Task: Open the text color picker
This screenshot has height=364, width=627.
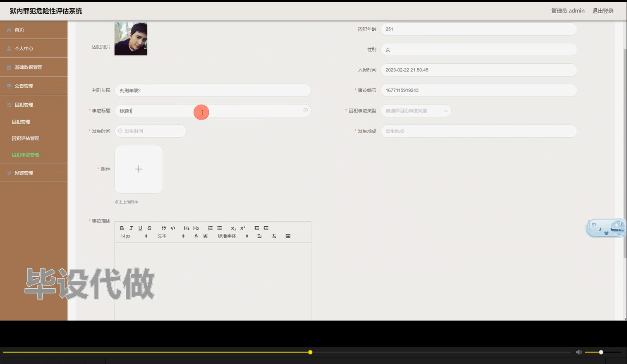Action: (x=196, y=236)
